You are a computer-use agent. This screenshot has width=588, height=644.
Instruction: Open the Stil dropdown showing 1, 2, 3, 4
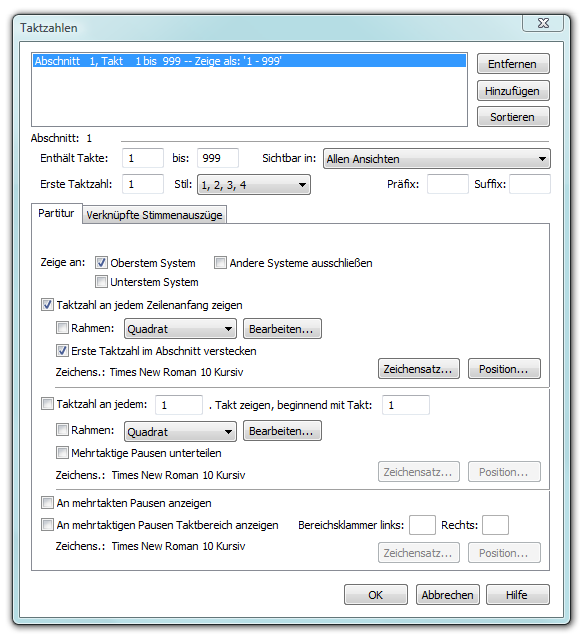pyautogui.click(x=254, y=185)
